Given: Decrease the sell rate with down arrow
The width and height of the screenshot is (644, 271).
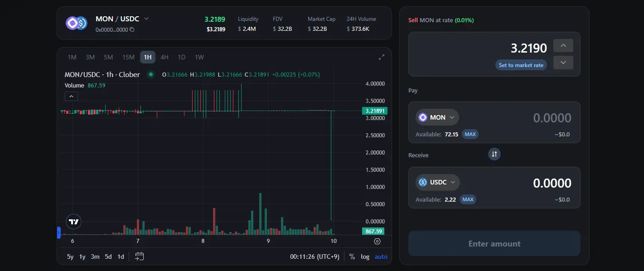Looking at the screenshot, I should click(563, 63).
